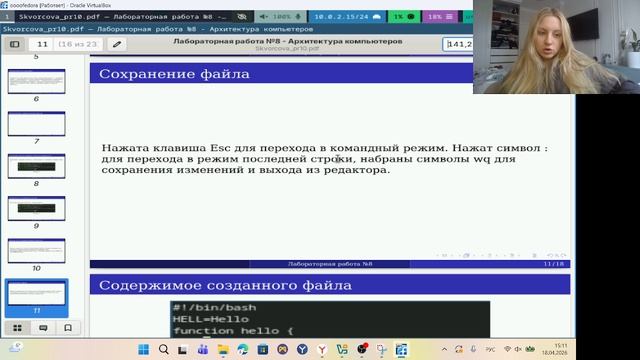Screen dimensions: 640x360
Task: Open VirtualBox window from taskbar
Action: [x=401, y=349]
